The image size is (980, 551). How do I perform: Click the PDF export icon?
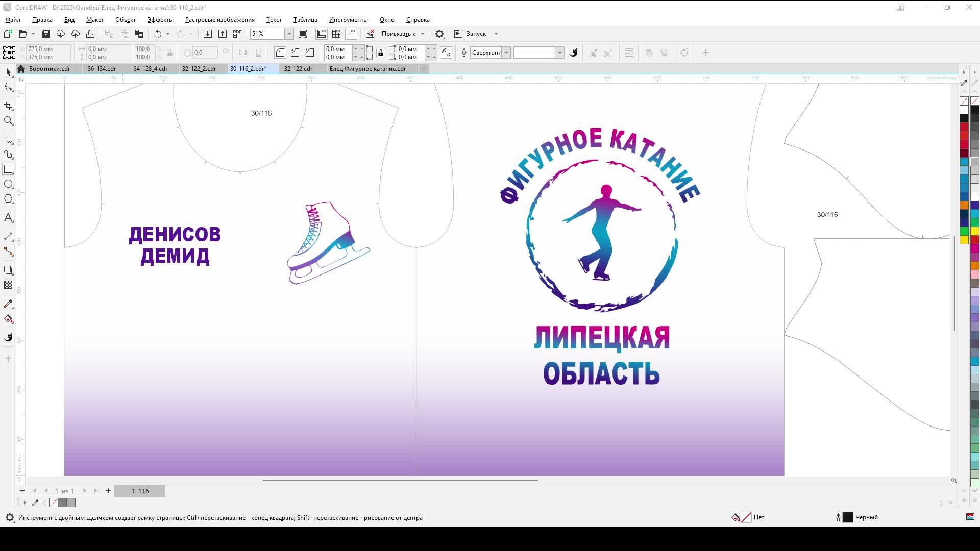tap(236, 33)
